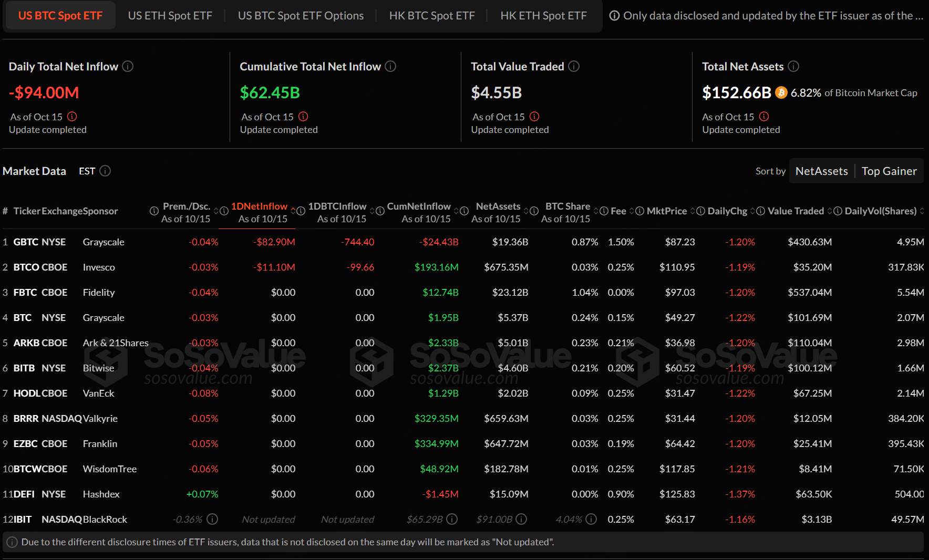Click sort arrows beside the Fee column

[x=632, y=211]
